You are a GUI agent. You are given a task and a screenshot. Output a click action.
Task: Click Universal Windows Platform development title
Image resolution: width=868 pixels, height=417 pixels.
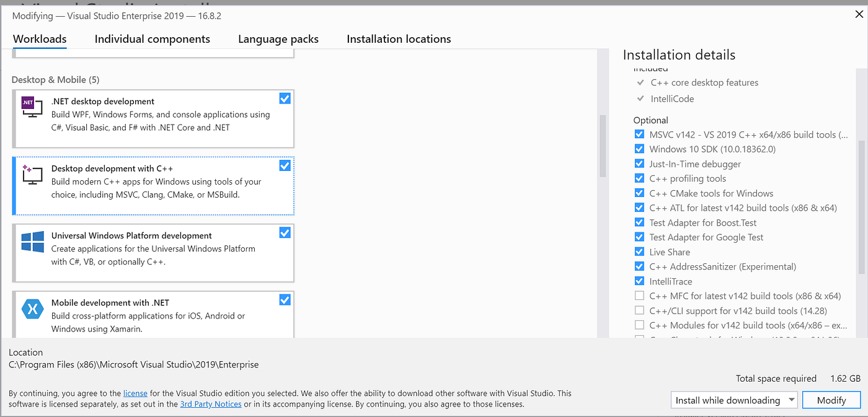click(x=131, y=235)
